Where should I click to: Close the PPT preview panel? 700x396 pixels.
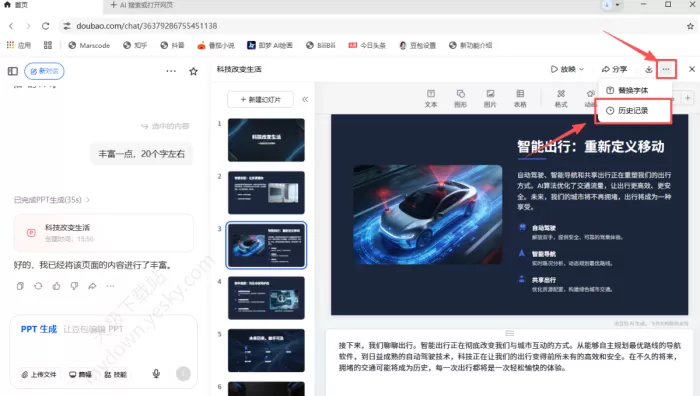pos(692,69)
